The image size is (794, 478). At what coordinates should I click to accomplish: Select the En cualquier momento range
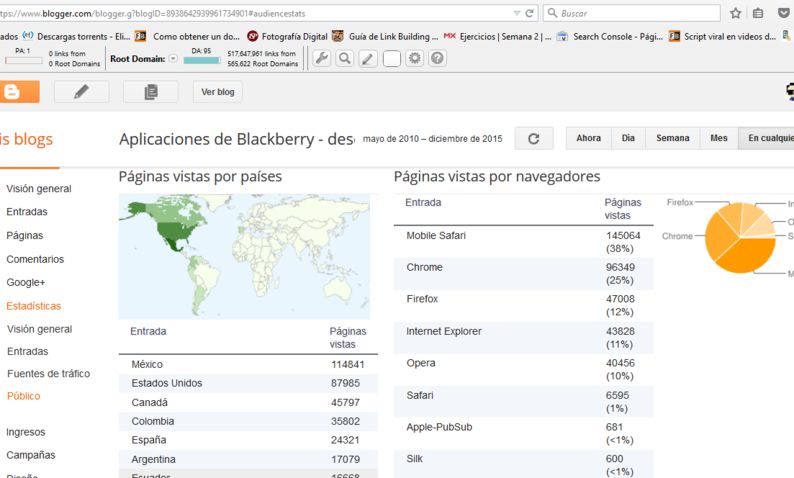[767, 138]
